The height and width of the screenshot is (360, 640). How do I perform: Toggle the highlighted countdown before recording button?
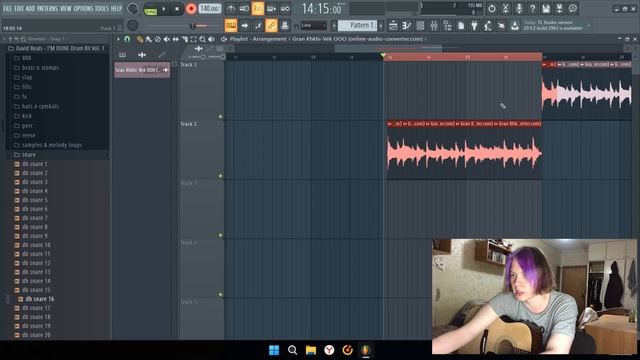[258, 8]
